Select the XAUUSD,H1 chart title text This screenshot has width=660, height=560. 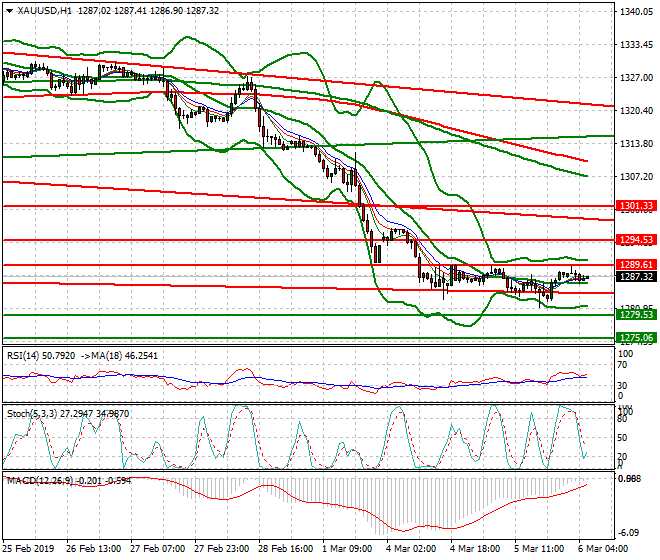[x=44, y=11]
